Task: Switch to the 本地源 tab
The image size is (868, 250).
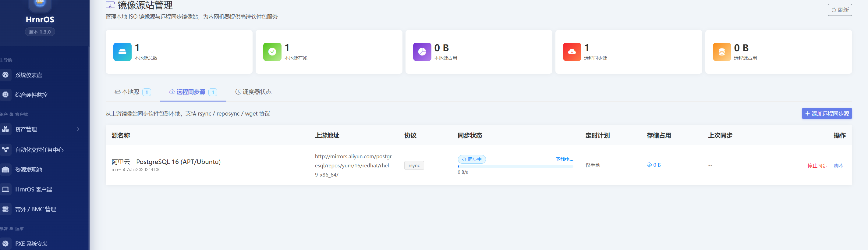Action: (133, 92)
